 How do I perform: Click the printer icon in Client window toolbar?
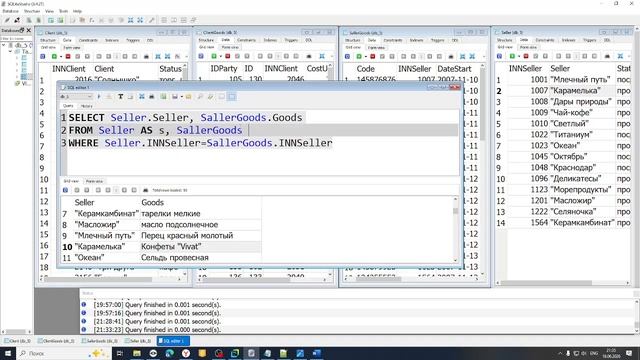146,56
